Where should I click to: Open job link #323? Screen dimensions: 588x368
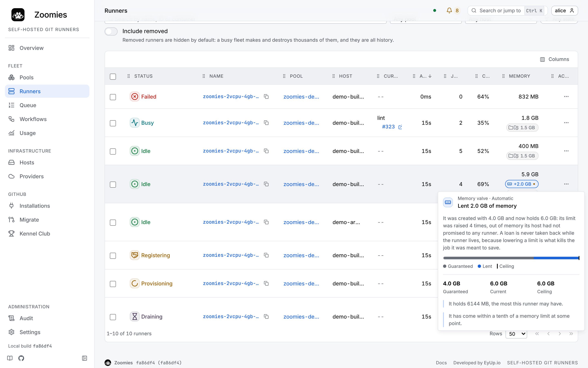pos(388,127)
